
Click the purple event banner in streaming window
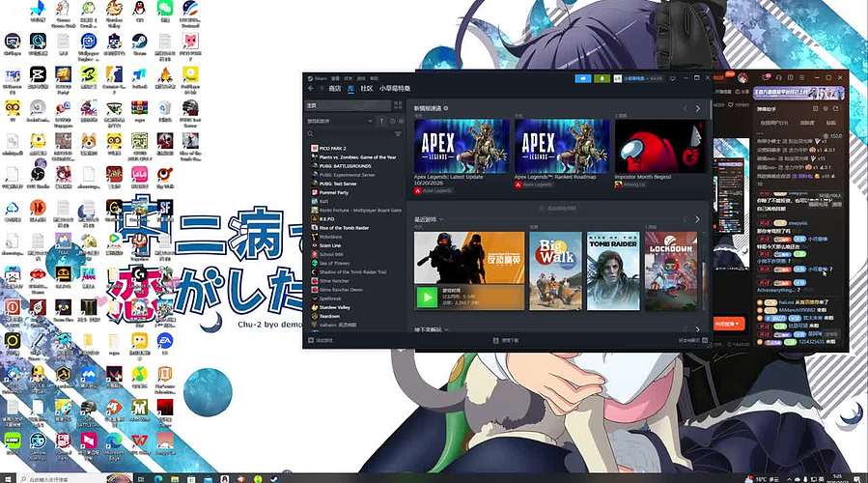[798, 92]
